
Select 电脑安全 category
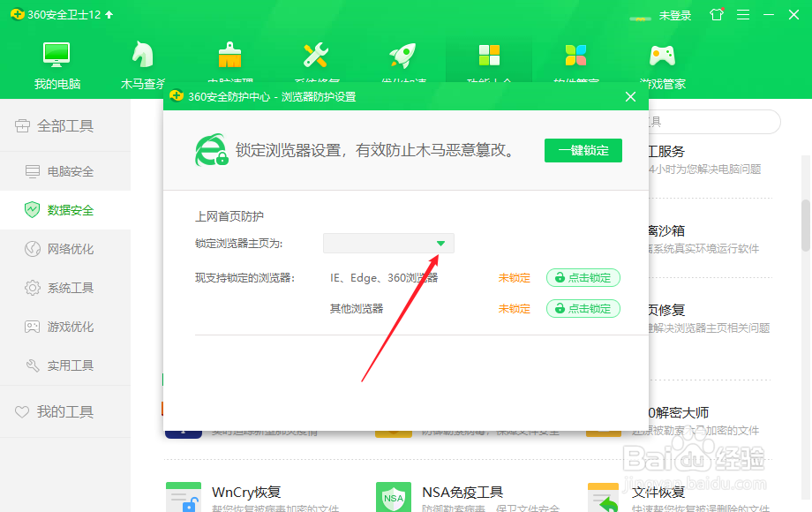(x=65, y=171)
